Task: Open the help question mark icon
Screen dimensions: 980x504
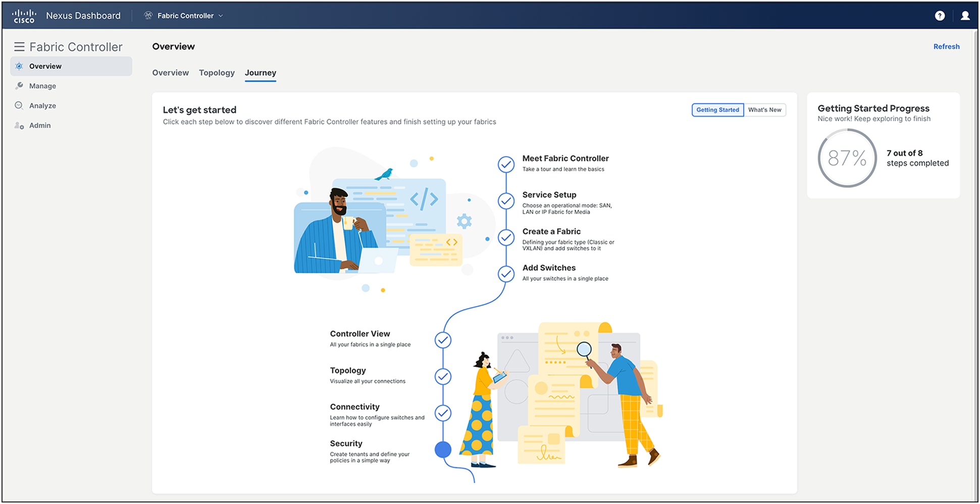Action: [x=940, y=16]
